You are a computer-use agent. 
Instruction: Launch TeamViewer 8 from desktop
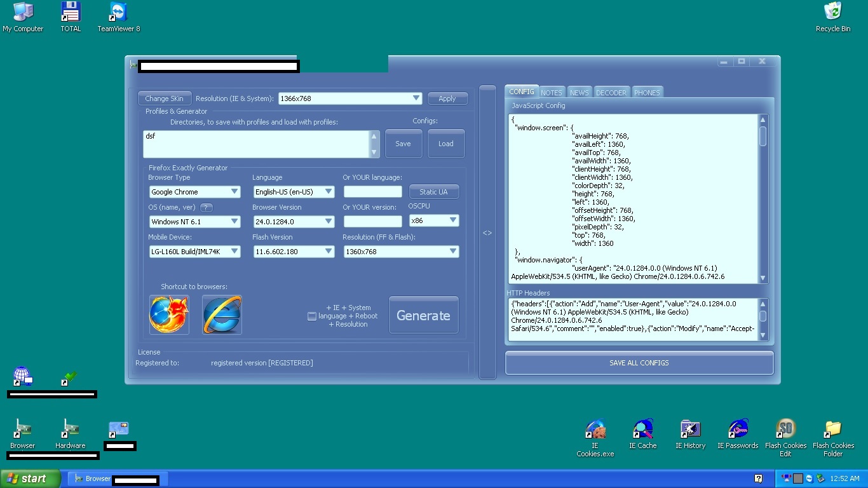coord(119,17)
